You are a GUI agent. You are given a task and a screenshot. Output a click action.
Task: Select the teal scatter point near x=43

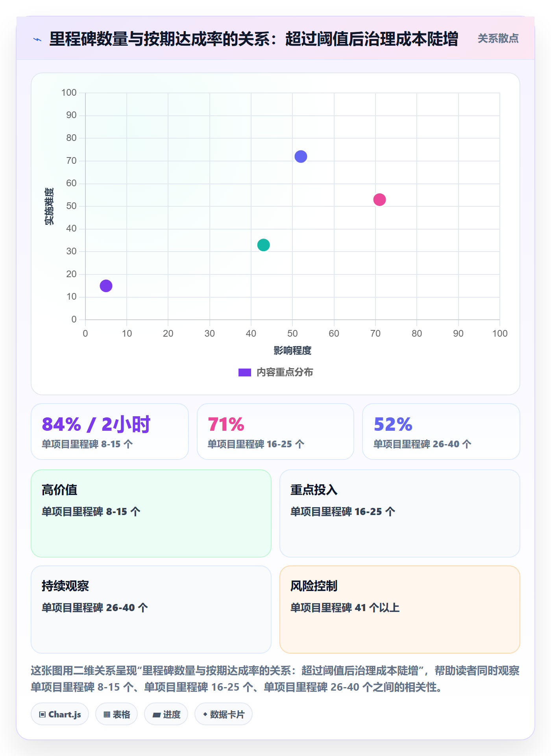coord(263,245)
